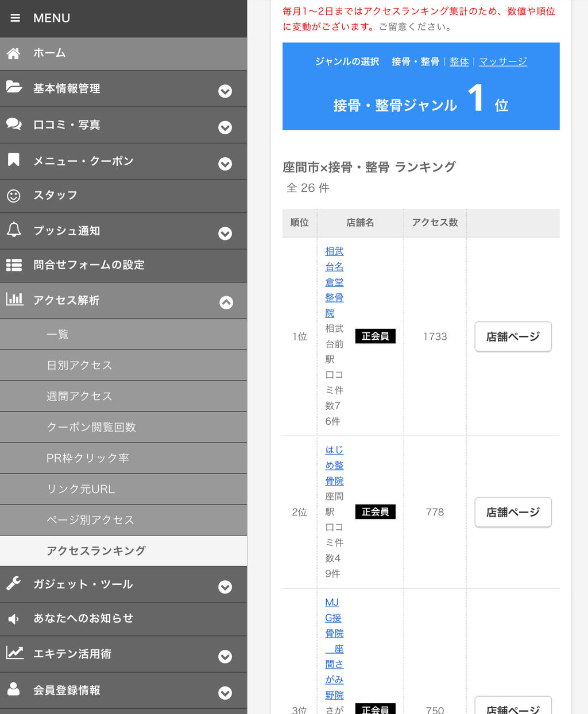Click the smiley icon for スタッフ

pyautogui.click(x=14, y=196)
